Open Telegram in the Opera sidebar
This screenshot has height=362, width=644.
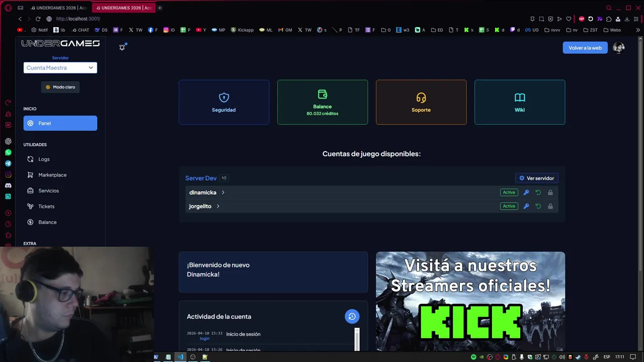(8, 163)
